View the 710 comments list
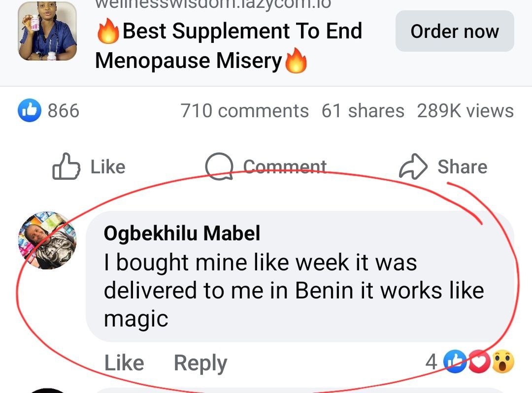Image resolution: width=532 pixels, height=393 pixels. point(244,111)
